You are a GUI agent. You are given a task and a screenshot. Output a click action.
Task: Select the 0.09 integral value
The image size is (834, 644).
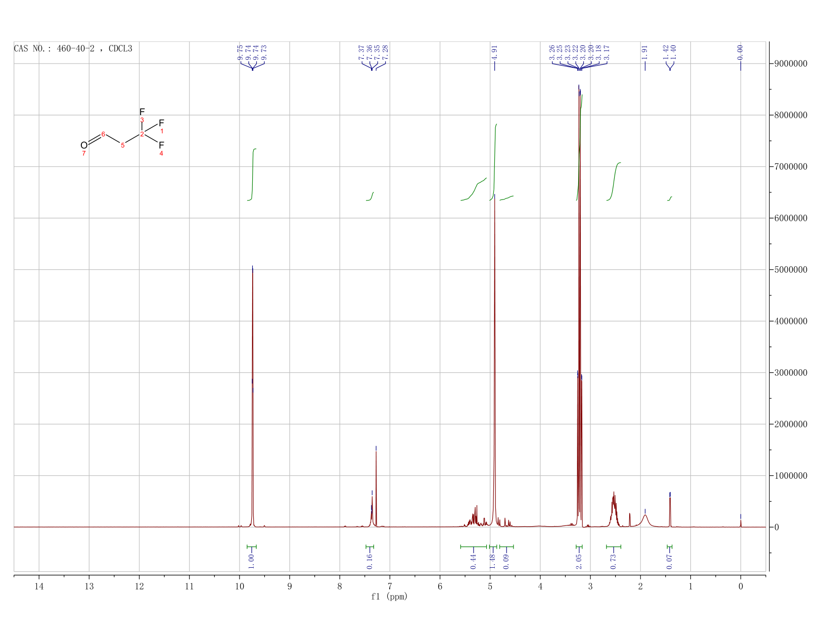(506, 561)
